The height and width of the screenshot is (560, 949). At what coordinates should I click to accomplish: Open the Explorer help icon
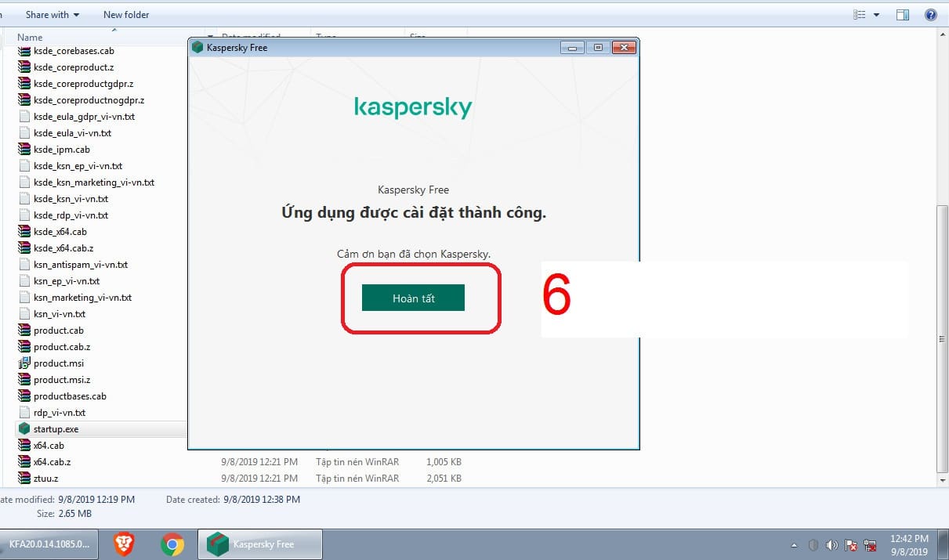coord(930,15)
